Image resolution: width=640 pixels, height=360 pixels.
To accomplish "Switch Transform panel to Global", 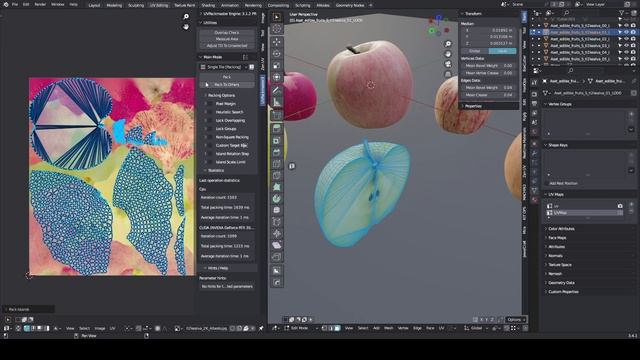I will [x=475, y=51].
